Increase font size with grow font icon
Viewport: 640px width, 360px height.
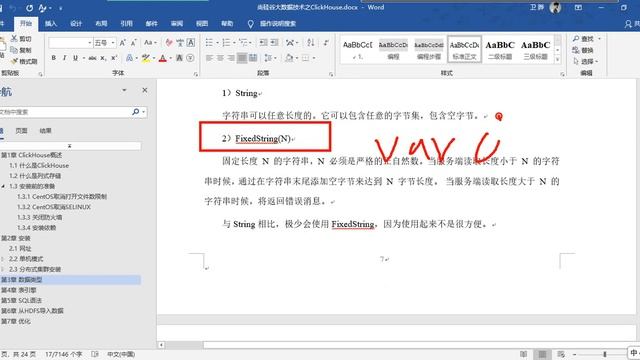click(x=122, y=43)
